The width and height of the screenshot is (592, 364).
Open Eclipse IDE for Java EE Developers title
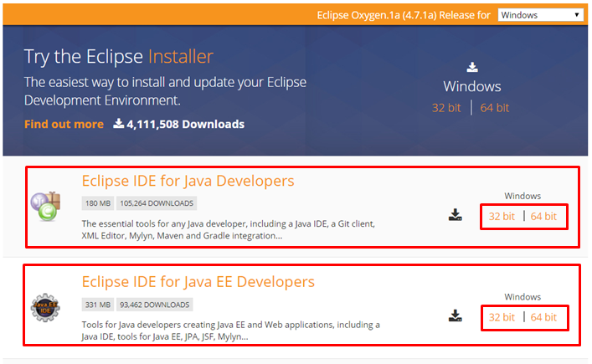(x=198, y=281)
